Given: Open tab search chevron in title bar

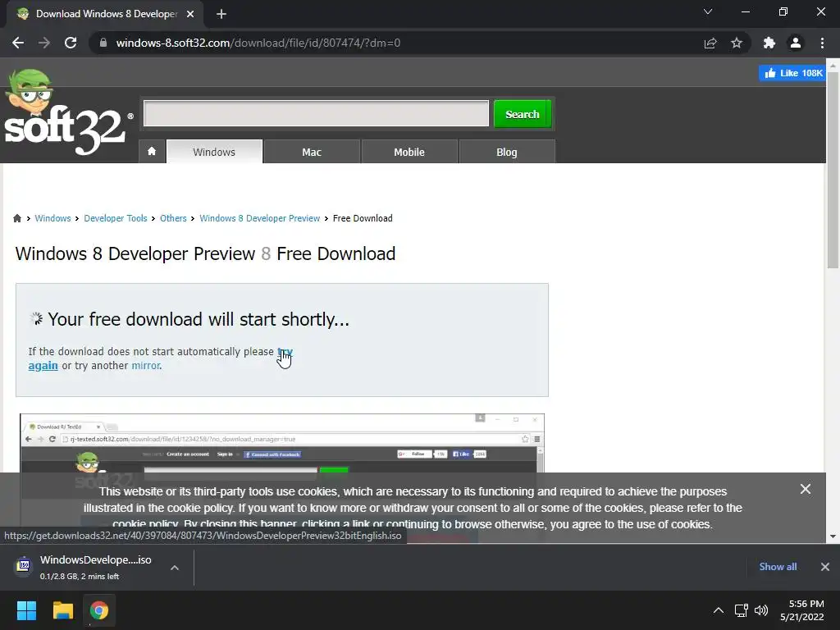Looking at the screenshot, I should click(708, 11).
